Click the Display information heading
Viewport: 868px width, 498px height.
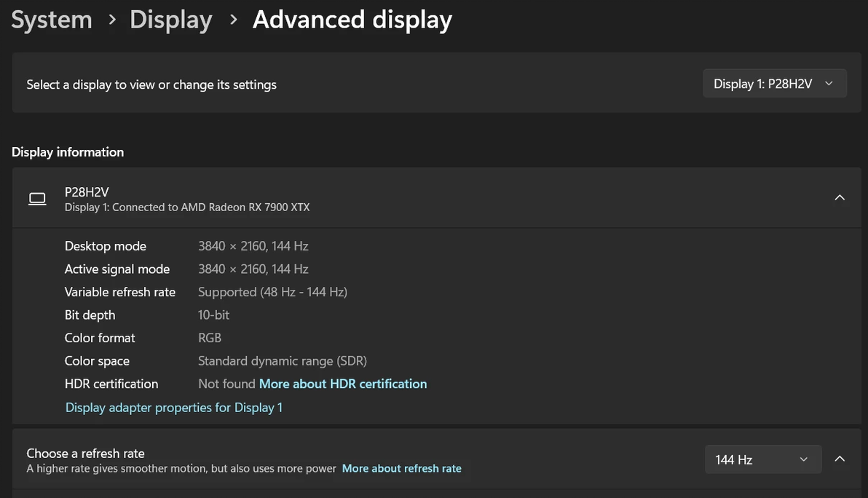tap(68, 151)
